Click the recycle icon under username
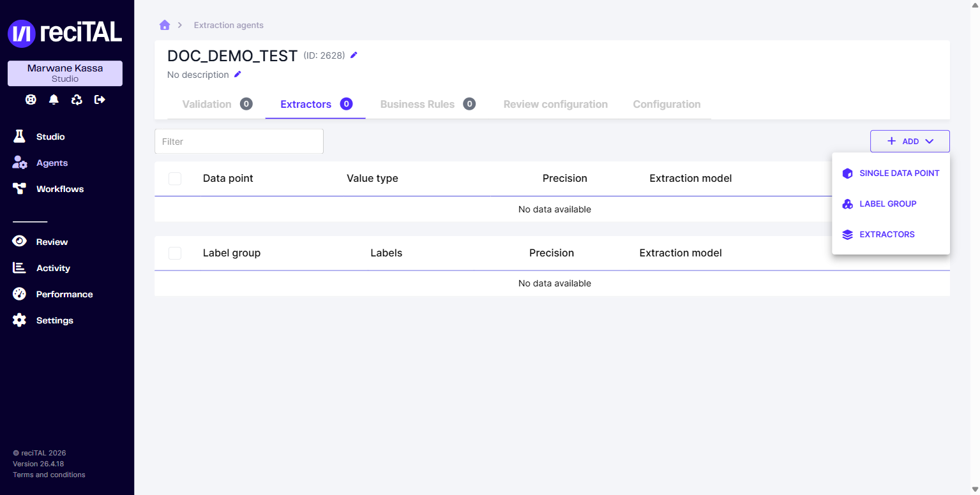This screenshot has height=495, width=980. (77, 100)
